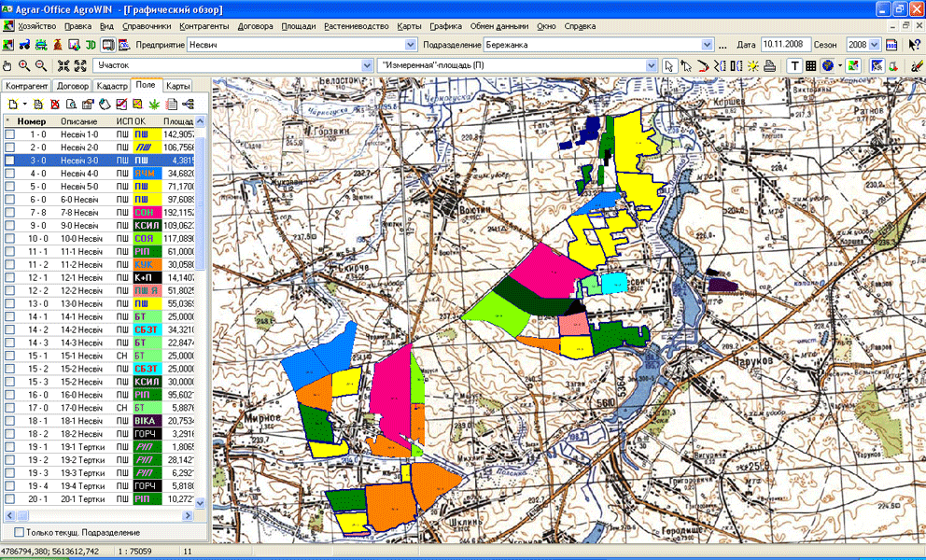Click the inward arrows zoom-to-selection icon
The height and width of the screenshot is (560, 926).
click(63, 65)
